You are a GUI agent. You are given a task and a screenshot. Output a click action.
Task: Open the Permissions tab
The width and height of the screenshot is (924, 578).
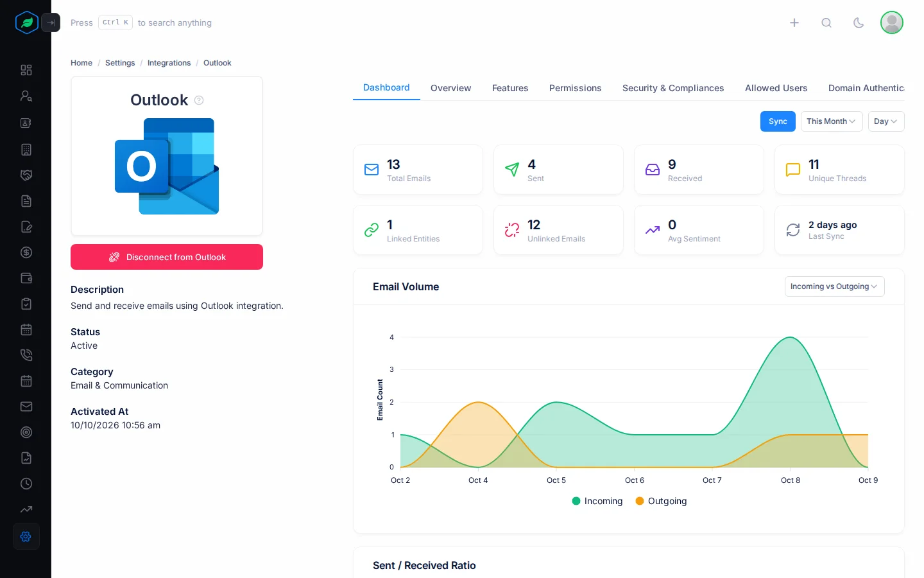coord(576,88)
